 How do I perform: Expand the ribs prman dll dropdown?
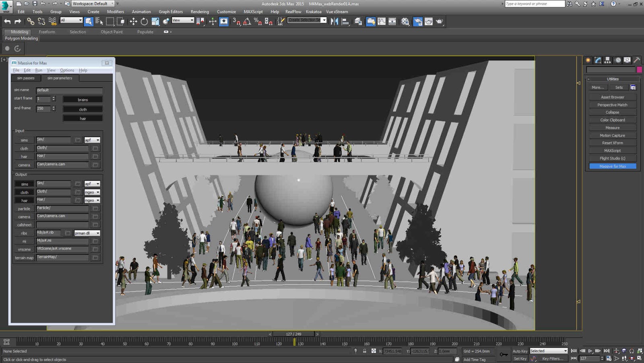pos(87,233)
